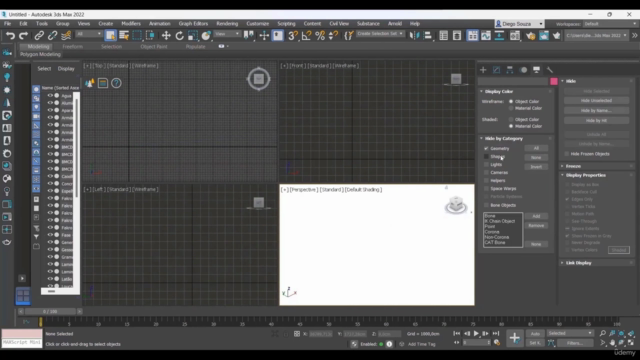Activate the Select and Move tool

coord(166,36)
